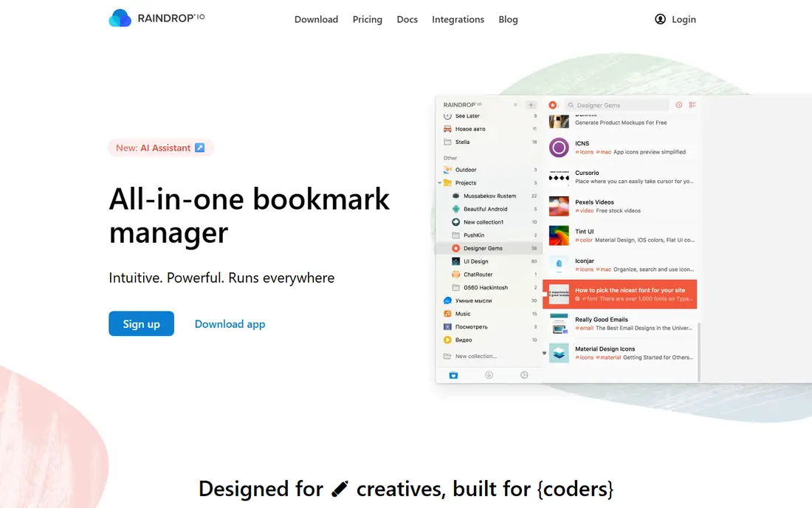
Task: Click the red car icon for Новое авто
Action: click(447, 129)
